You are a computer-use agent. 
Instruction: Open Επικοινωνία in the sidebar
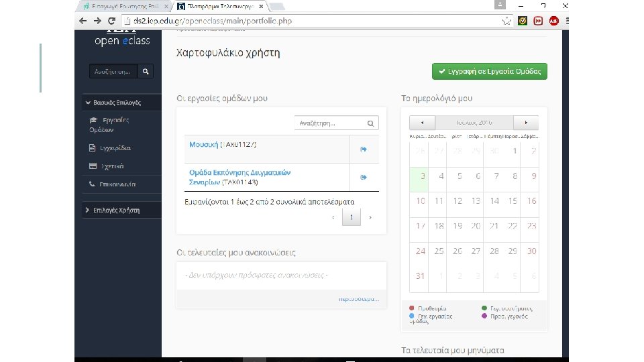tap(112, 184)
